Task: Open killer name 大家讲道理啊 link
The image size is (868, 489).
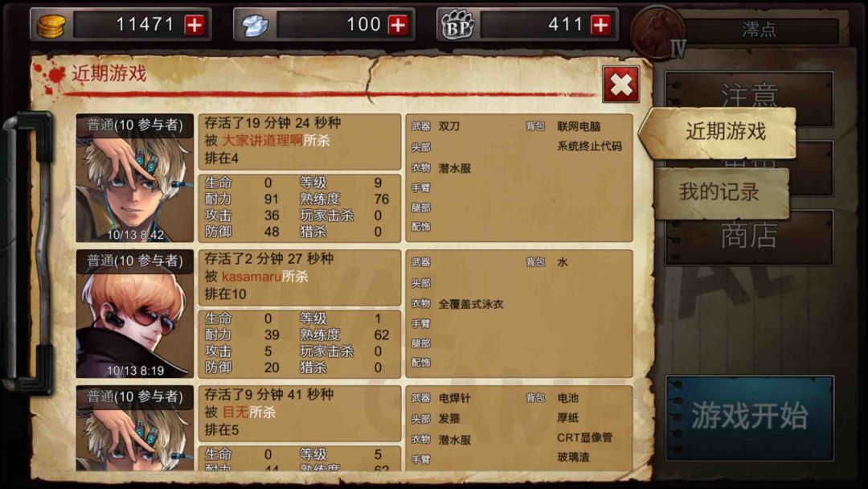Action: pyautogui.click(x=262, y=141)
